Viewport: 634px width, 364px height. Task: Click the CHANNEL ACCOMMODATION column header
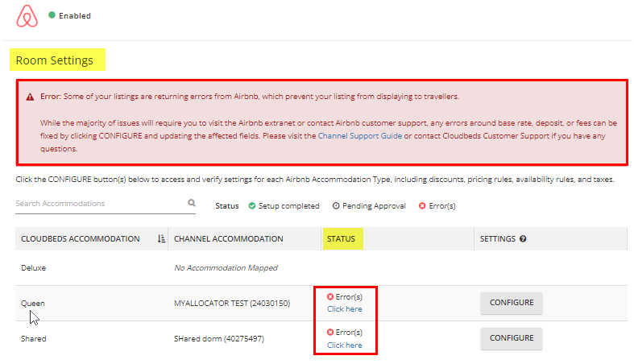click(x=229, y=239)
